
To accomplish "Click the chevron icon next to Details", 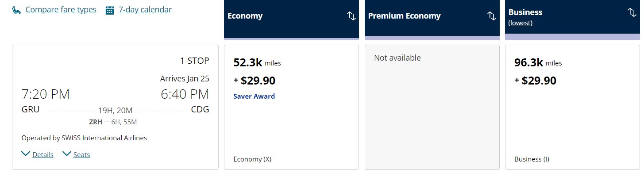I will [x=26, y=154].
